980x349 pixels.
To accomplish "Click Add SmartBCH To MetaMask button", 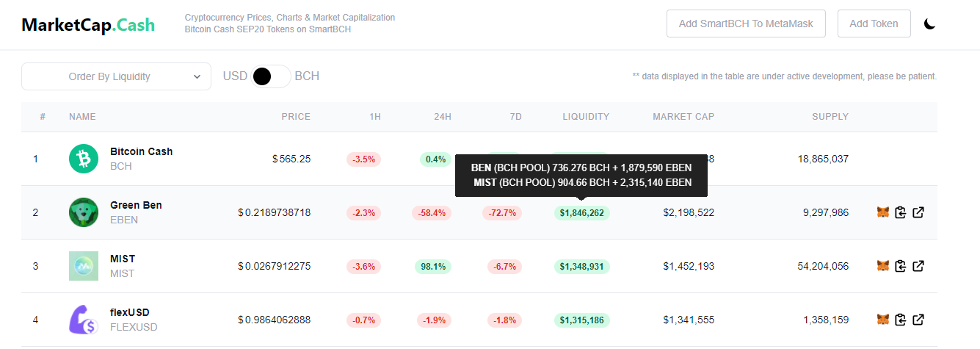I will (x=746, y=24).
